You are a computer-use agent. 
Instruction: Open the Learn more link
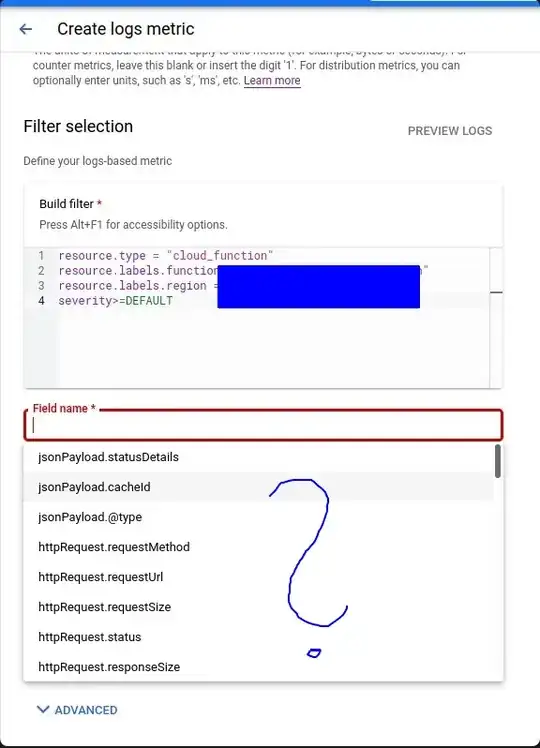(272, 80)
